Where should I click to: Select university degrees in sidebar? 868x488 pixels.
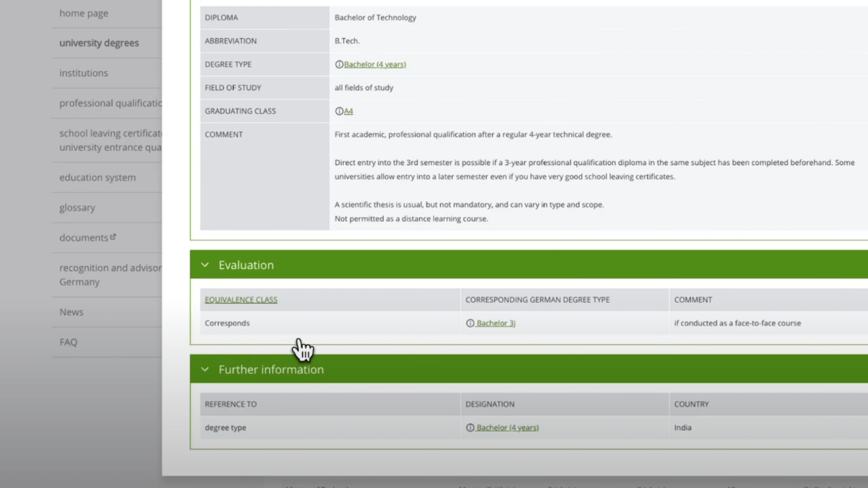point(99,43)
